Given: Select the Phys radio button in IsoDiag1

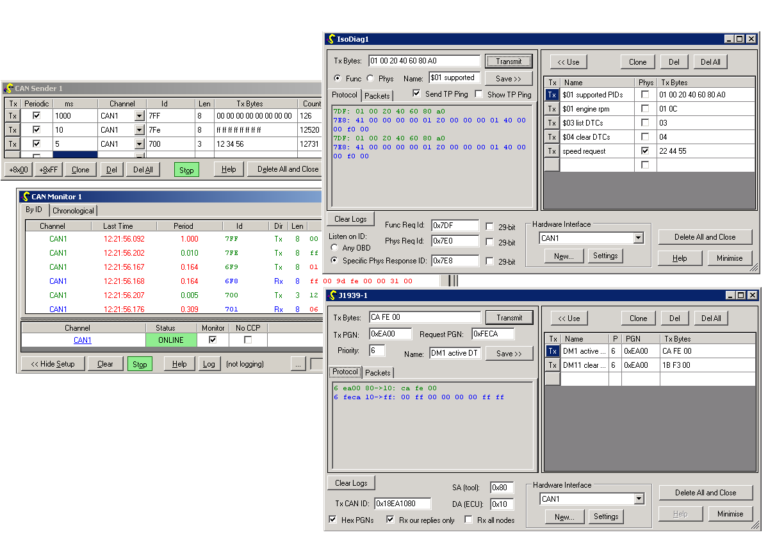Looking at the screenshot, I should [x=372, y=77].
